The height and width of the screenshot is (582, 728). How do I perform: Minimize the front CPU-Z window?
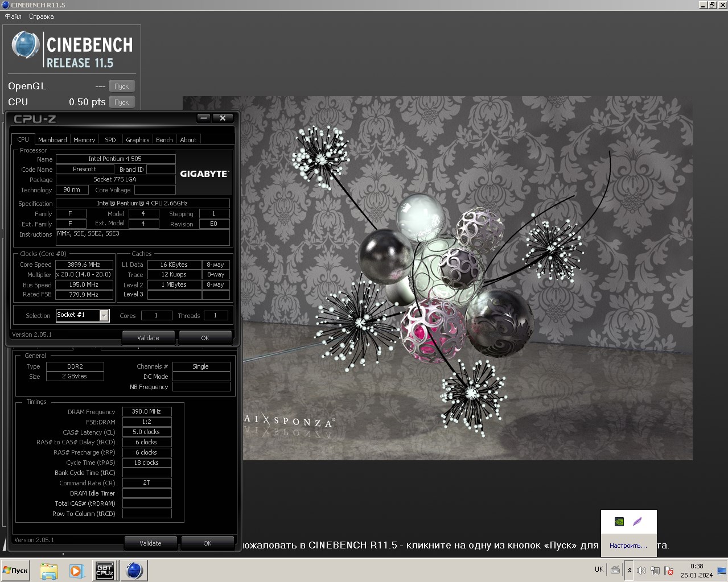click(x=204, y=118)
